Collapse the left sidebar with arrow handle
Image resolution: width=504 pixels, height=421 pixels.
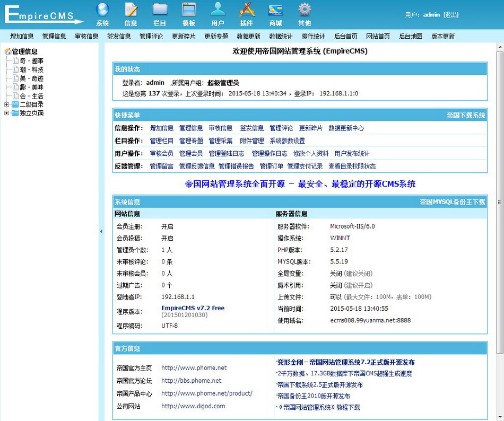101,231
